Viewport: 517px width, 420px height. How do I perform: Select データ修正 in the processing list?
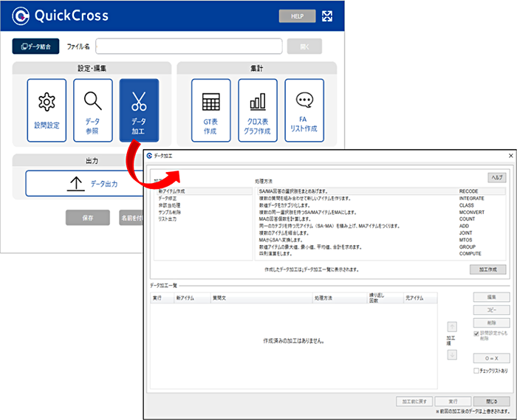[203, 199]
